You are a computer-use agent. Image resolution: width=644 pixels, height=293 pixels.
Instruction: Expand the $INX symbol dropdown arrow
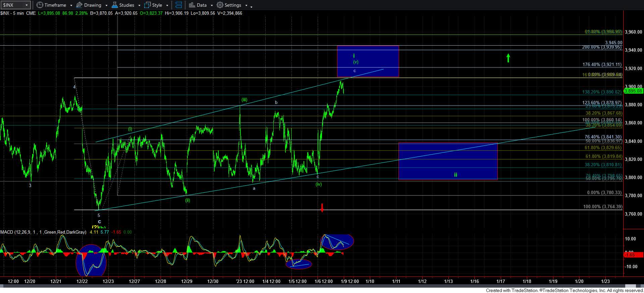click(x=26, y=5)
